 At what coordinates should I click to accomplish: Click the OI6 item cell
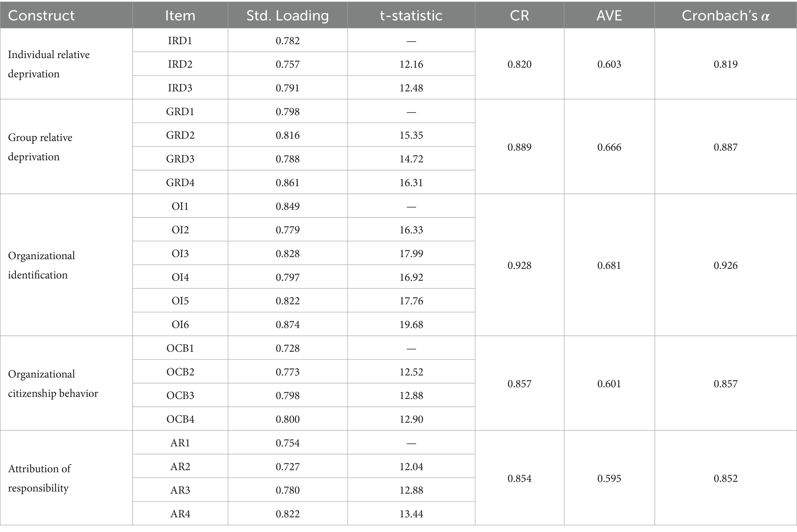(x=180, y=324)
